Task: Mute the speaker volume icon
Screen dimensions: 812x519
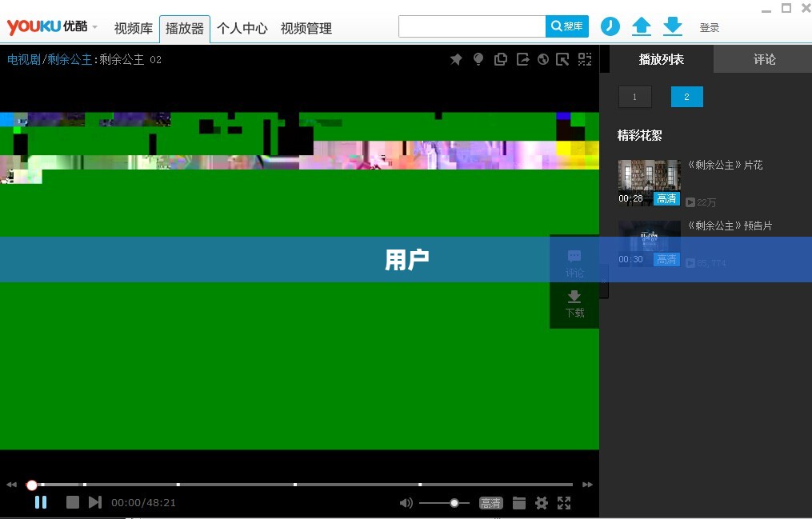Action: [x=406, y=502]
